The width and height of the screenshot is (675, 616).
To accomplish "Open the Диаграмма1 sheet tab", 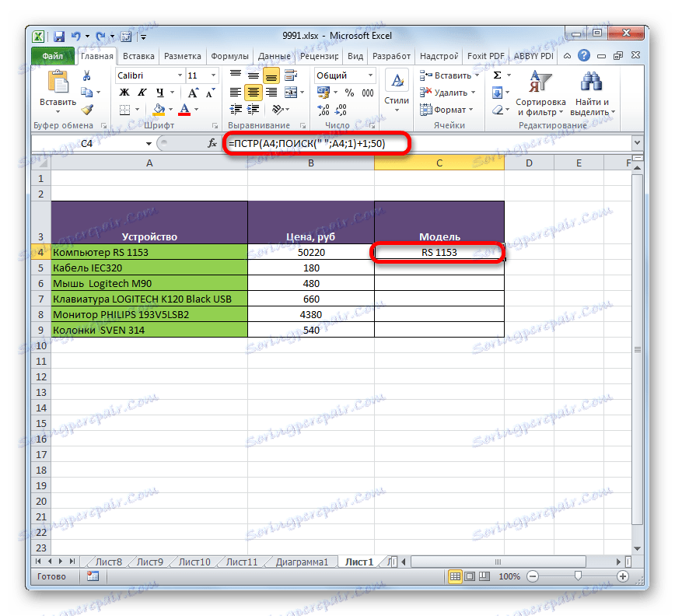I will [x=301, y=561].
